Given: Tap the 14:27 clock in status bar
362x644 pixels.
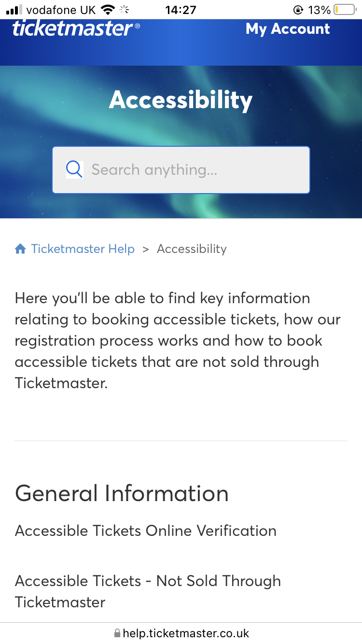Looking at the screenshot, I should (x=181, y=10).
